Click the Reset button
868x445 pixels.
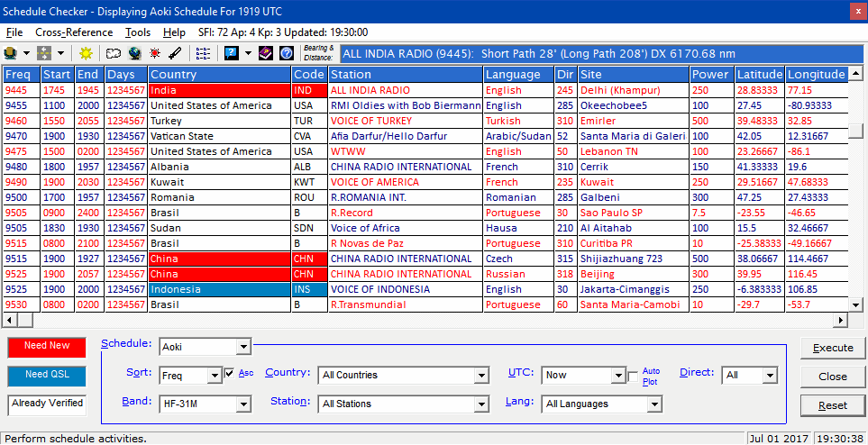pos(833,405)
